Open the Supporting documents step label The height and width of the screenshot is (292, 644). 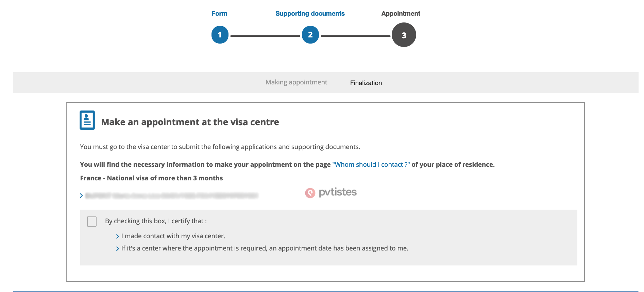tap(310, 14)
